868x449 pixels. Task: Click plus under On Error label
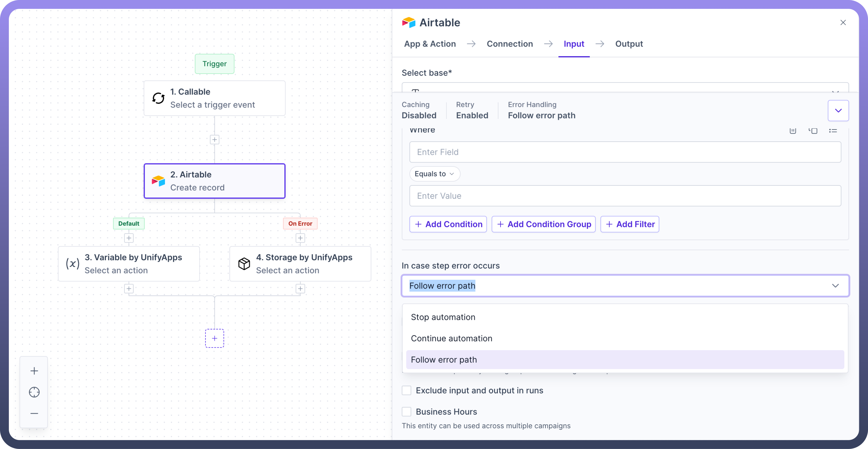point(300,238)
